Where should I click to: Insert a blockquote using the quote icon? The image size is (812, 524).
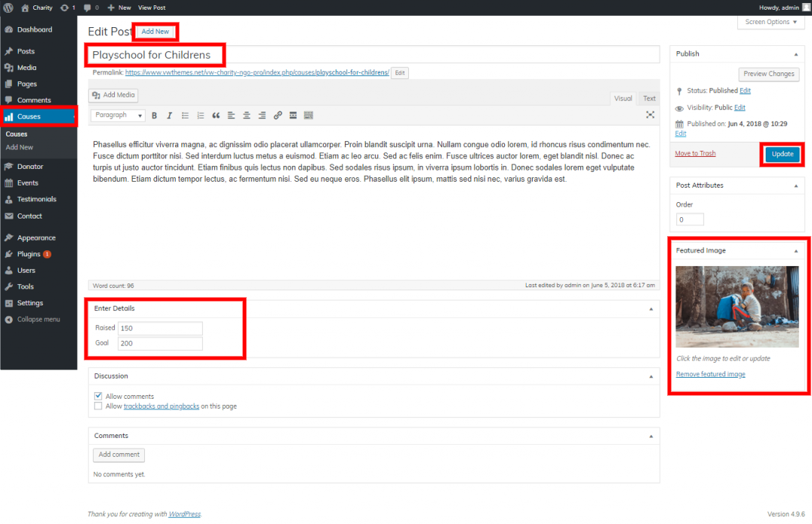(216, 115)
